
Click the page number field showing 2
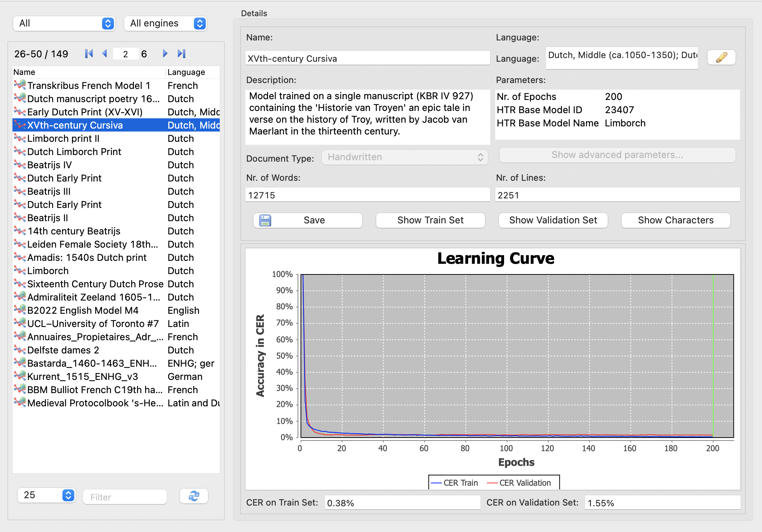coord(126,54)
